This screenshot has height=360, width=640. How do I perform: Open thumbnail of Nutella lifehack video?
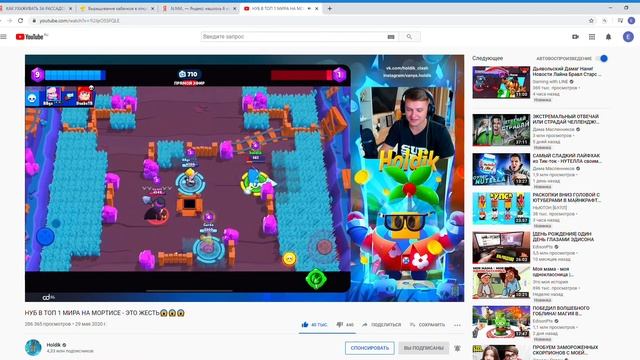[x=501, y=169]
